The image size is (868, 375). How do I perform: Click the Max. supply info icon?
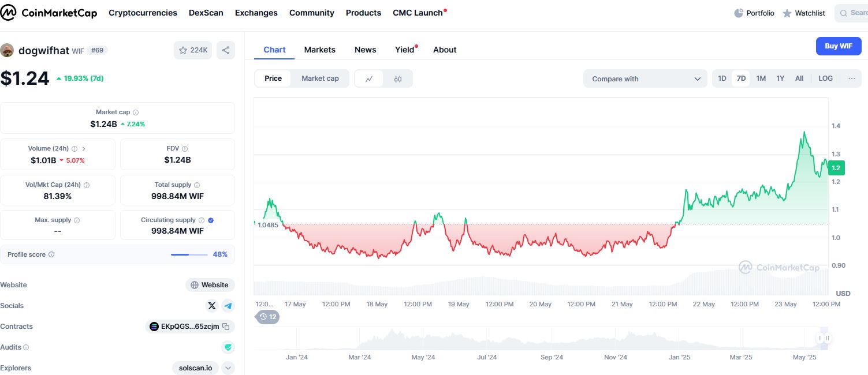(x=77, y=220)
